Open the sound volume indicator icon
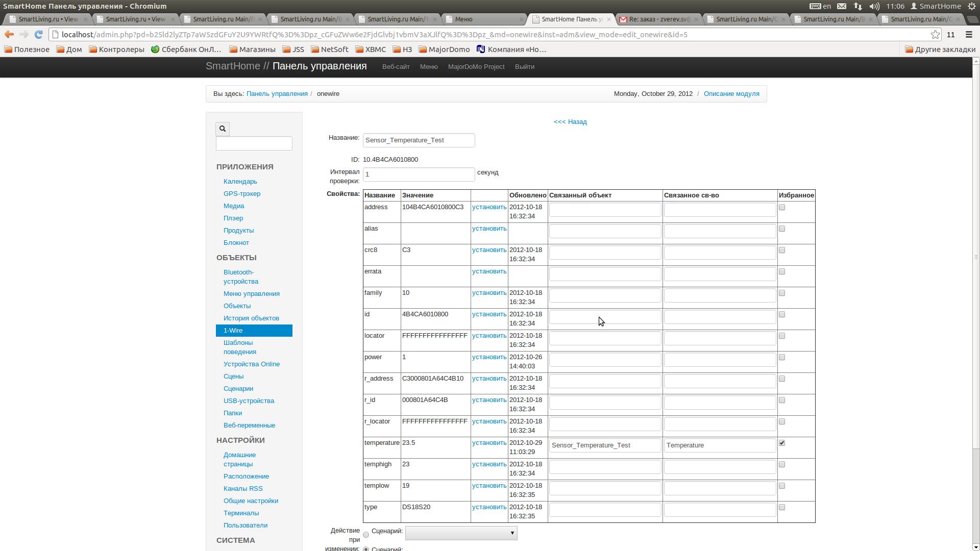 874,6
